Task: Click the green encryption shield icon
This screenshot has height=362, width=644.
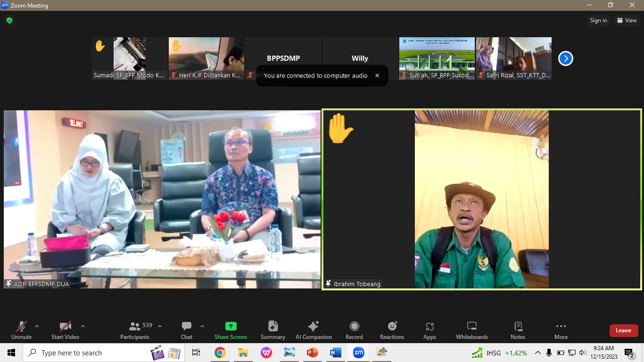Action: click(9, 20)
